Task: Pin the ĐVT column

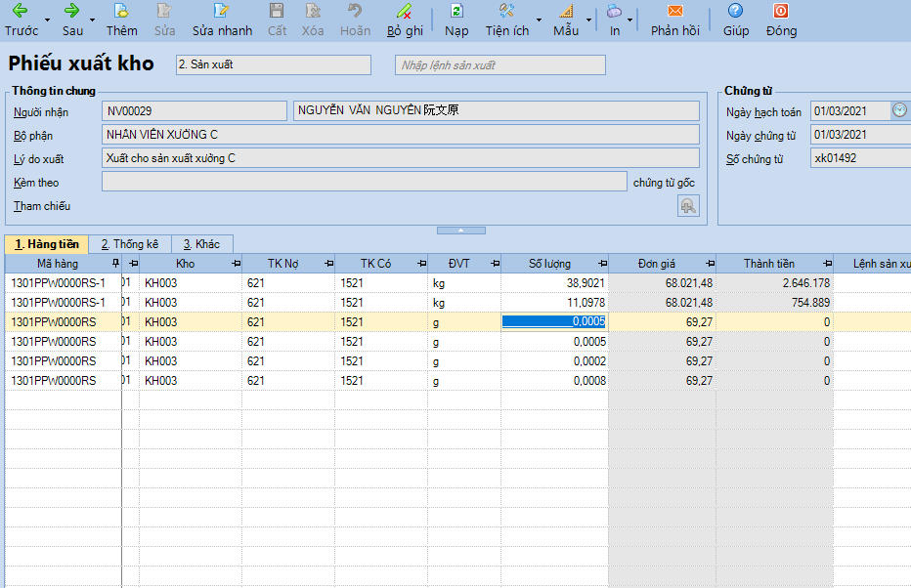Action: [495, 264]
